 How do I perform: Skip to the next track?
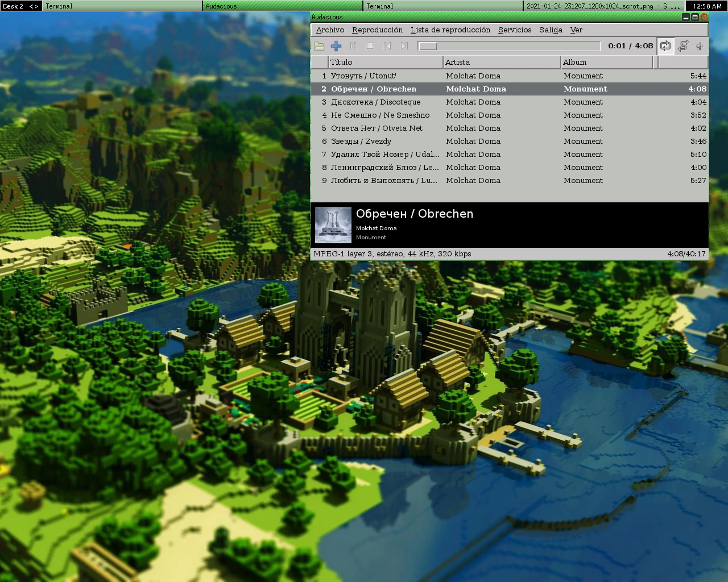click(404, 46)
